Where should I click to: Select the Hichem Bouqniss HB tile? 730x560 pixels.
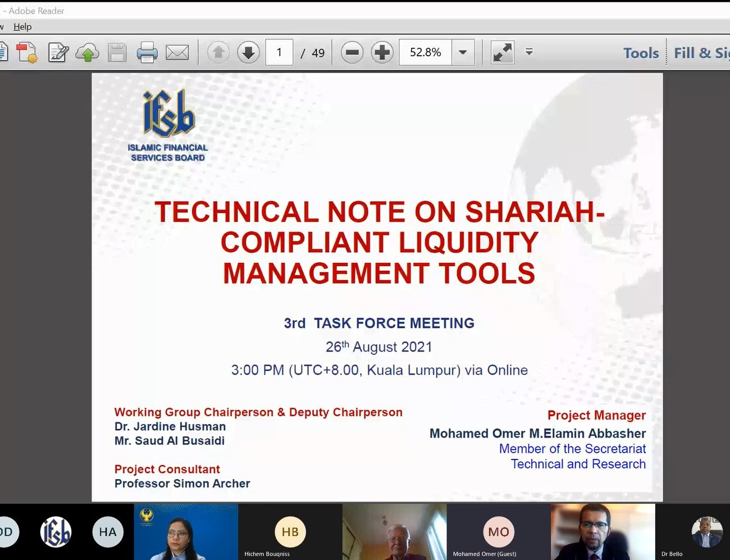point(290,532)
